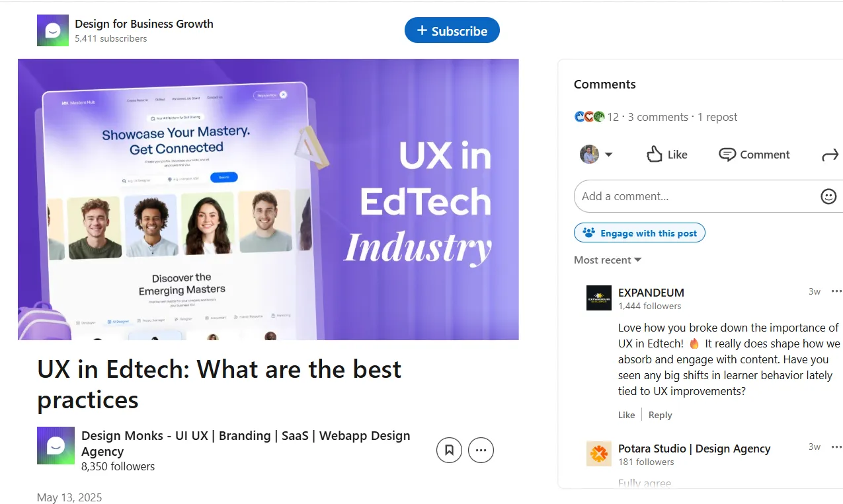
Task: Open options menu on Potara Studio's comment
Action: tap(836, 447)
